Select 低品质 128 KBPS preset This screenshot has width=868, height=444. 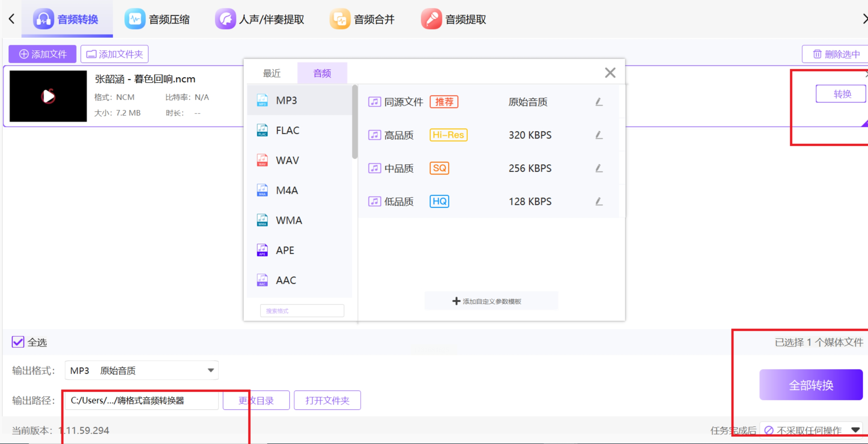pyautogui.click(x=489, y=201)
